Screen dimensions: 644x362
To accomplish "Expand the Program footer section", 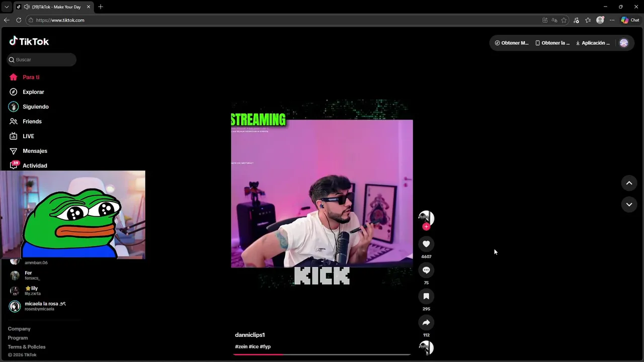I will pyautogui.click(x=18, y=338).
